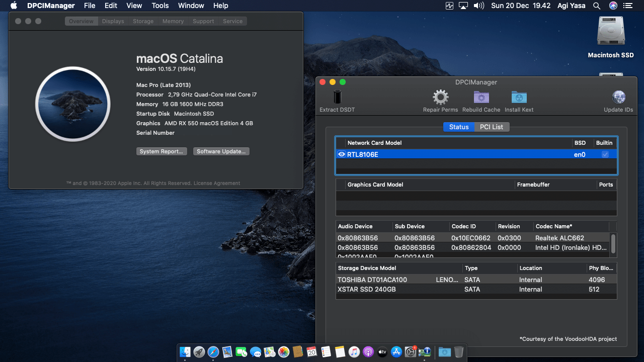Screen dimensions: 644x362
Task: Open Maps from the Dock
Action: (x=270, y=352)
